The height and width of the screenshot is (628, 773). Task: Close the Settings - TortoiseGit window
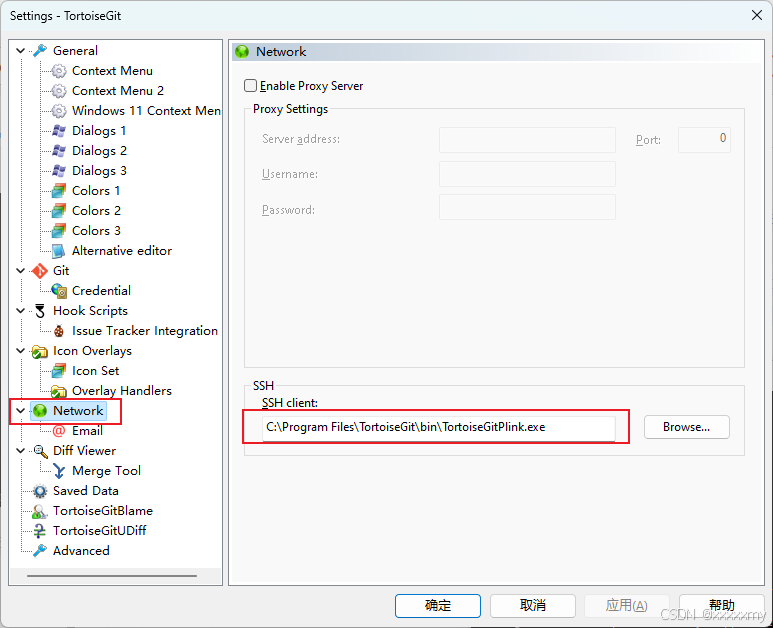(x=757, y=15)
